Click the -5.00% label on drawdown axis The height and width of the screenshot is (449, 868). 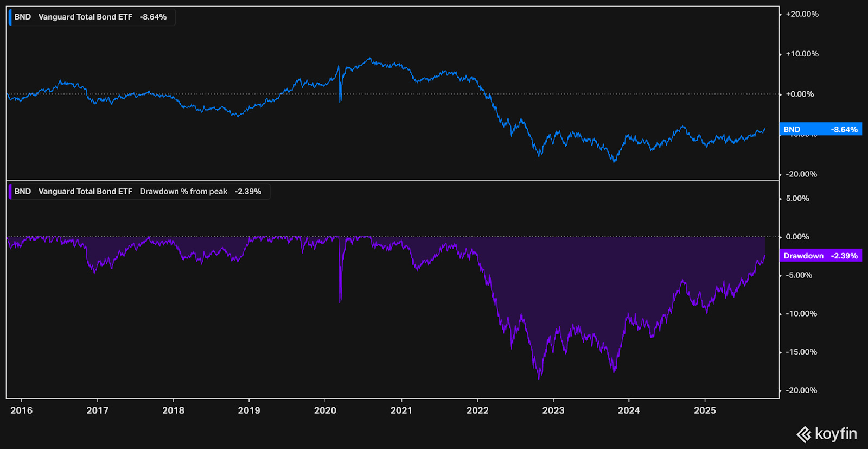tap(799, 275)
